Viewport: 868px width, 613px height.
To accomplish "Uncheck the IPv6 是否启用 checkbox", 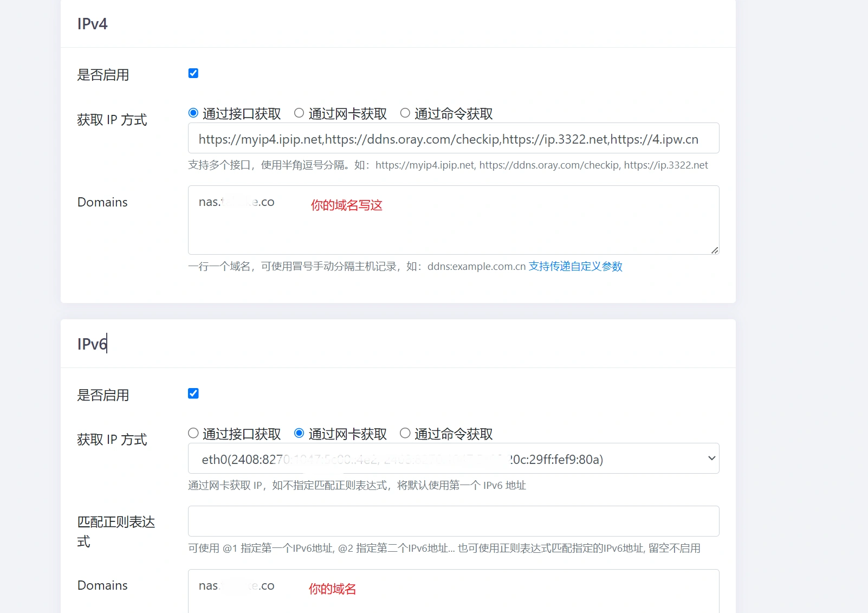I will (193, 393).
